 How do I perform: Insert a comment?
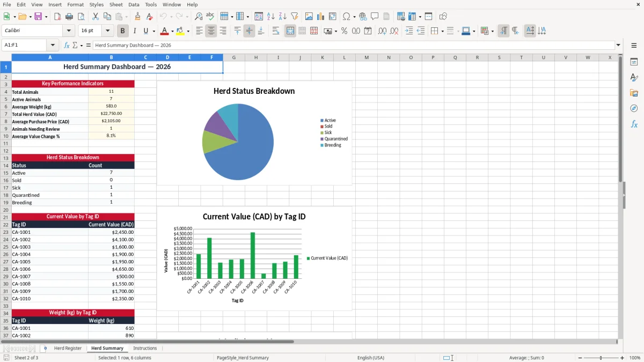click(375, 17)
